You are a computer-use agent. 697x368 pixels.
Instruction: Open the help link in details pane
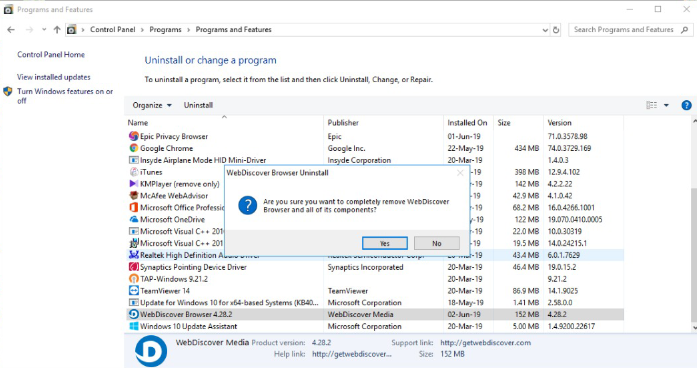point(352,354)
